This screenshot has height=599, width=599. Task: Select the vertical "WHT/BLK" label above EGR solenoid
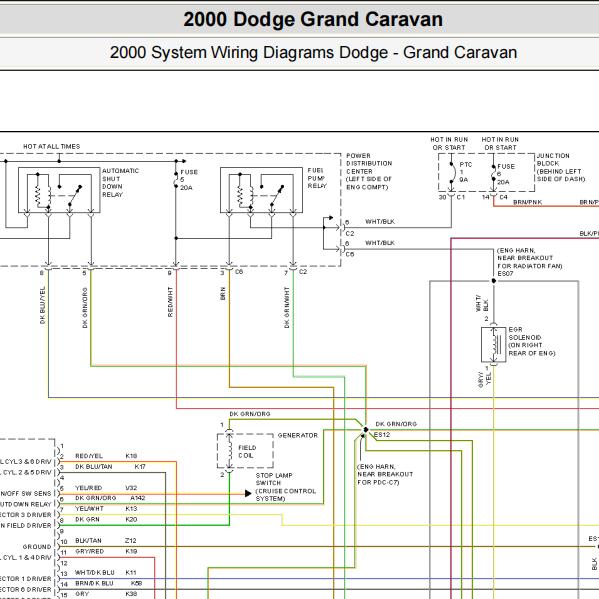[x=482, y=303]
